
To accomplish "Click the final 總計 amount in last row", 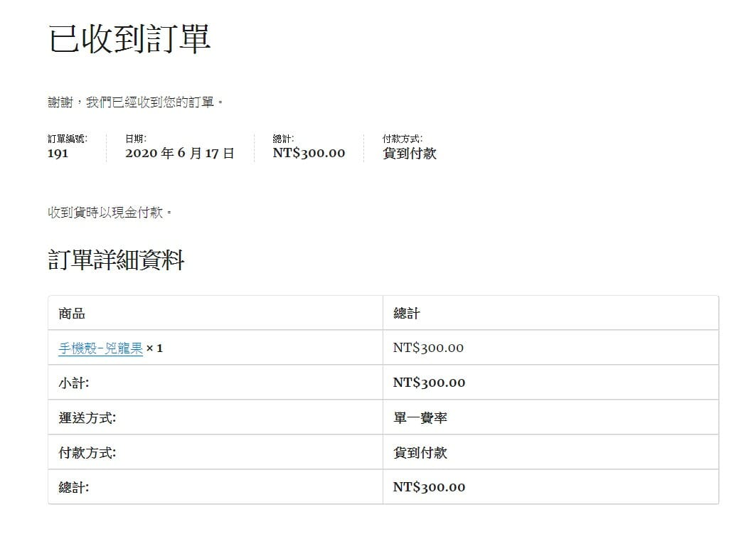I will (x=429, y=487).
